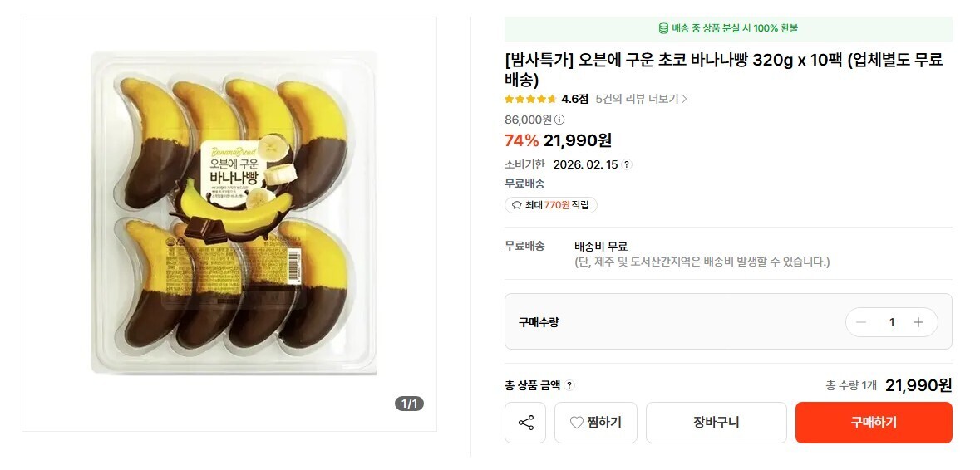Click the five-star rating icons
This screenshot has height=470, width=980.
[530, 99]
